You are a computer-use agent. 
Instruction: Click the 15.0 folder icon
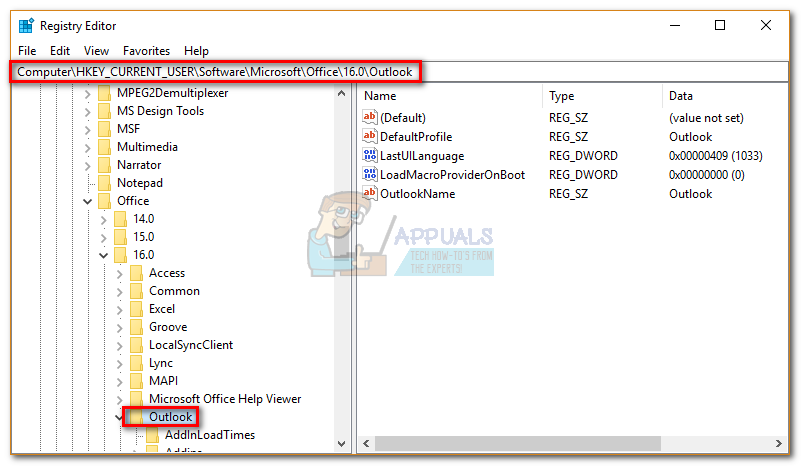[x=121, y=237]
